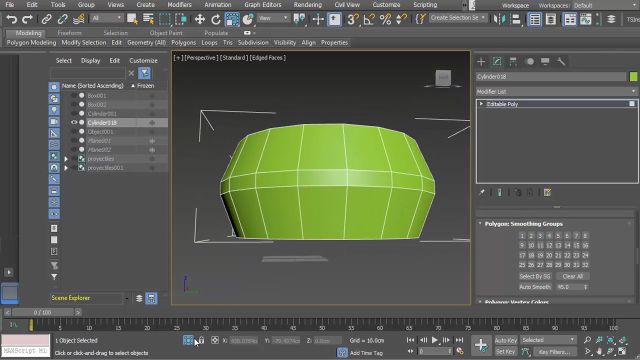The image size is (640, 360).
Task: Toggle the 3D Snaps icon
Action: coord(353,19)
